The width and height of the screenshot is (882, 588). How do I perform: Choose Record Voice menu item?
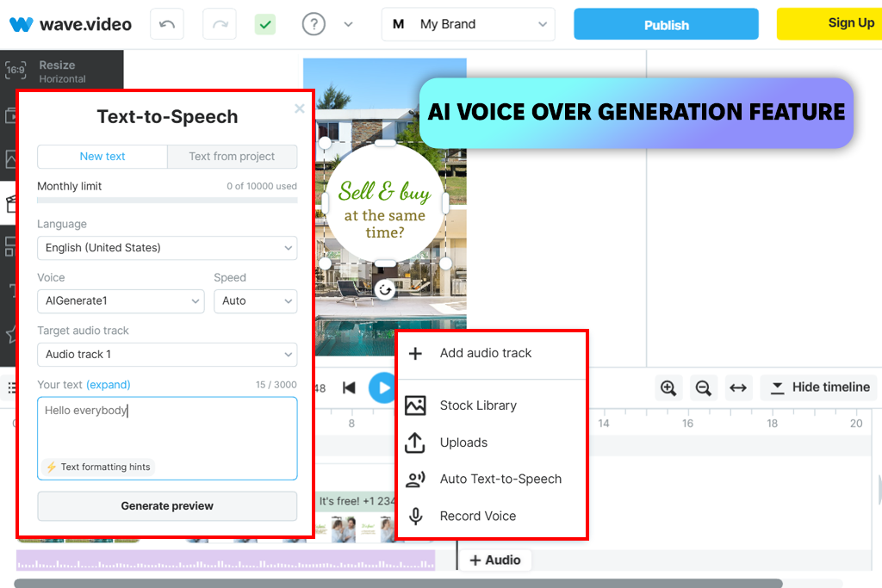pos(492,516)
